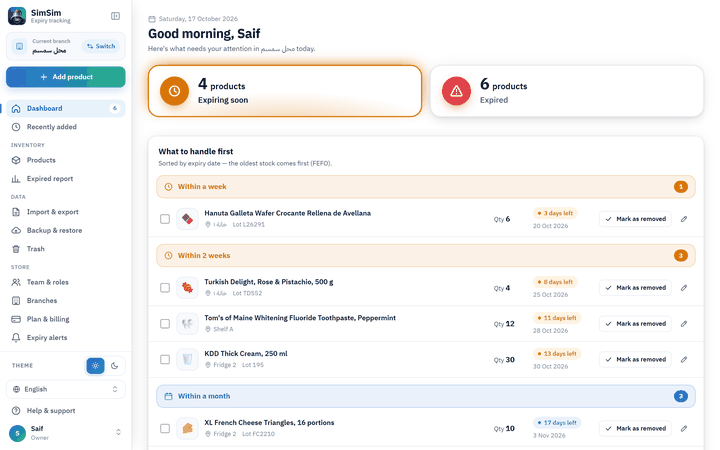Open the Trash
The image size is (720, 450).
[x=66, y=249]
